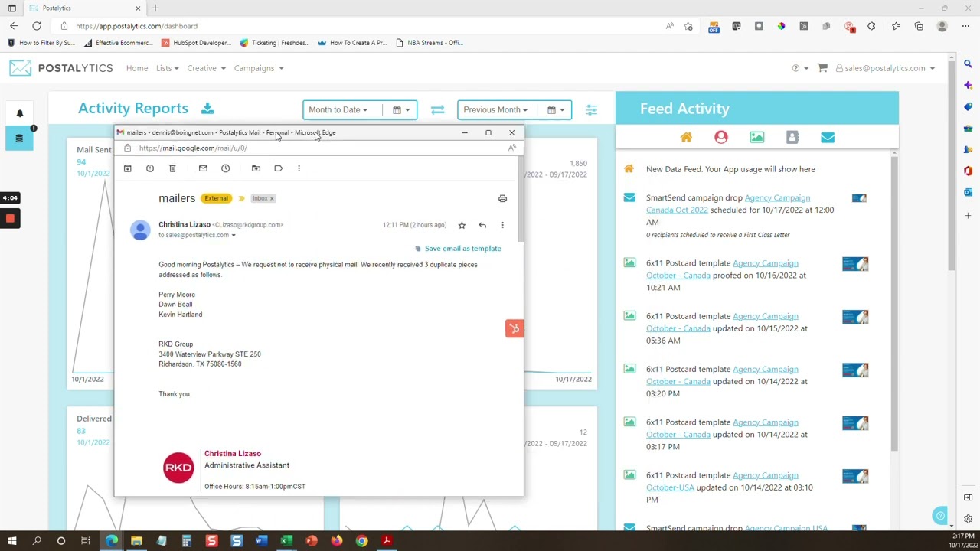Open the Creative menu

206,68
